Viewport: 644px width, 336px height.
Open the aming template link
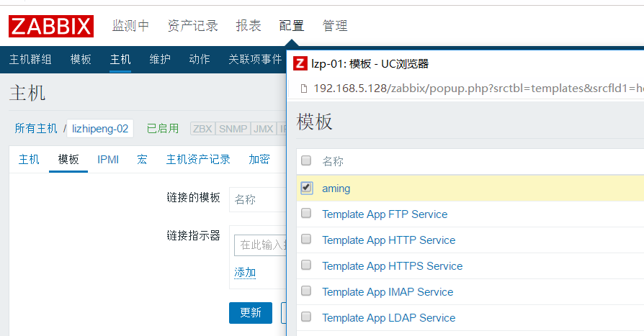tap(336, 189)
